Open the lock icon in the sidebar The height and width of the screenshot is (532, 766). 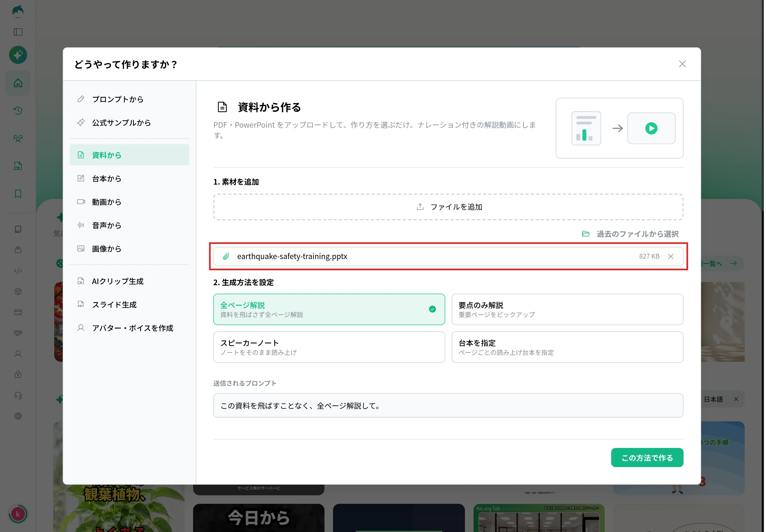(x=18, y=374)
